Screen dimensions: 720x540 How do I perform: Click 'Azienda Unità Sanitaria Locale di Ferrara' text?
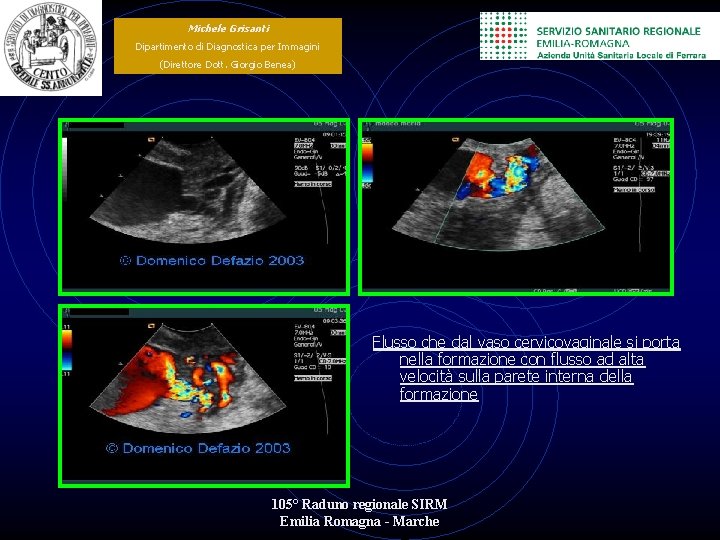621,55
